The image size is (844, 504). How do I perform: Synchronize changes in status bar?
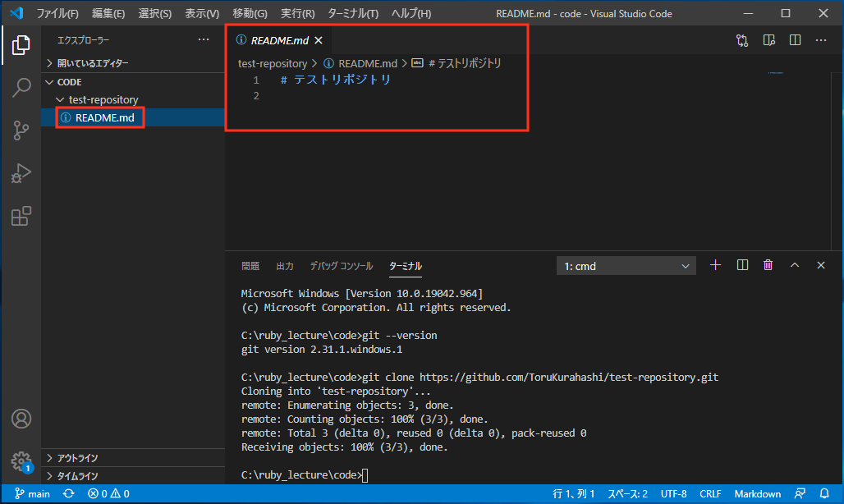coord(69,494)
